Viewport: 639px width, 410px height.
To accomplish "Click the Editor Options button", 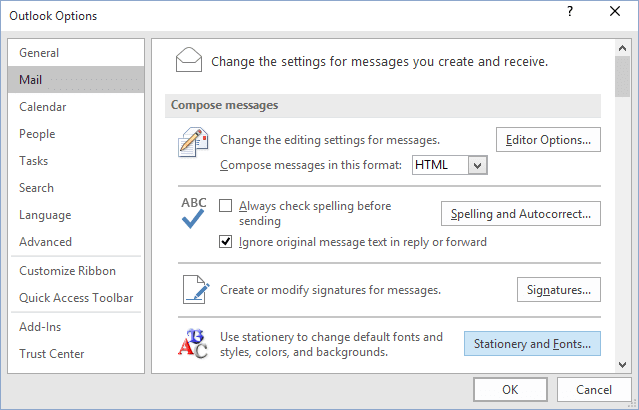I will point(548,140).
